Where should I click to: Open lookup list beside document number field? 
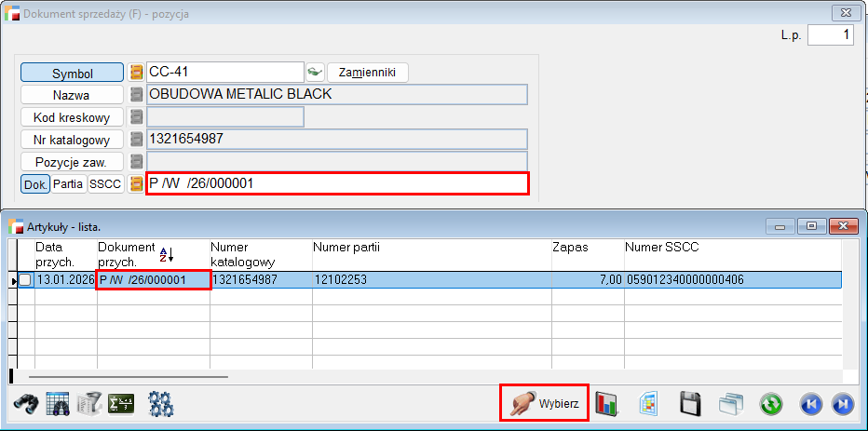tap(136, 184)
